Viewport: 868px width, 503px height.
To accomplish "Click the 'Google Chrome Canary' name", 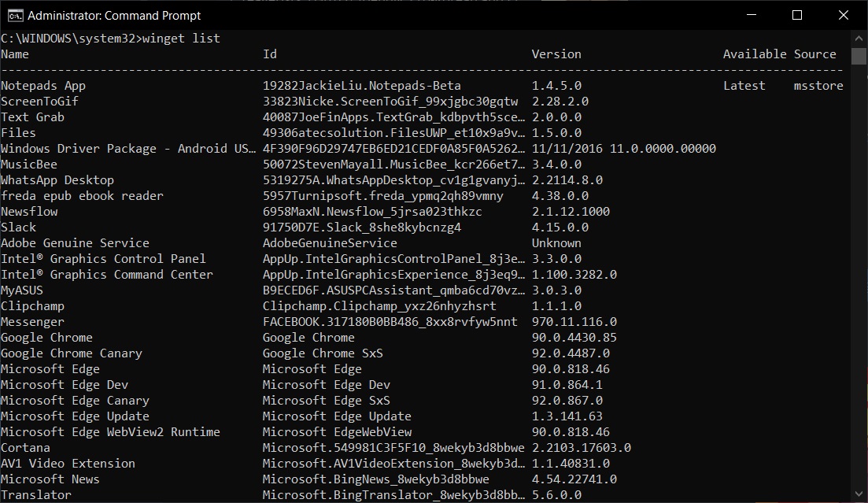I will [x=72, y=353].
